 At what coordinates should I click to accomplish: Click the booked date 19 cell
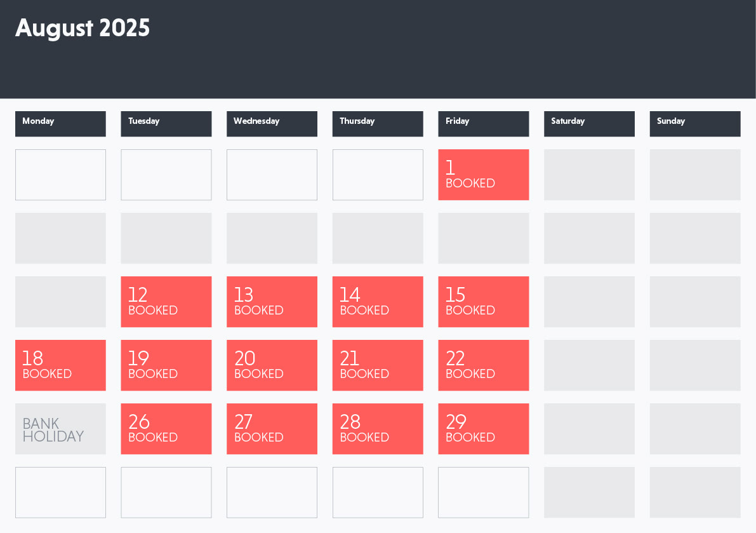pyautogui.click(x=166, y=365)
